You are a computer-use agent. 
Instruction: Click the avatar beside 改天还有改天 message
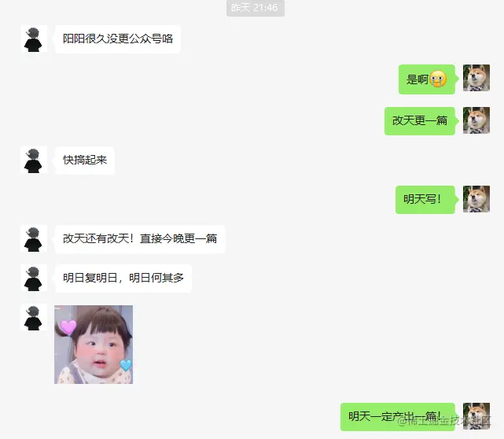(x=34, y=238)
